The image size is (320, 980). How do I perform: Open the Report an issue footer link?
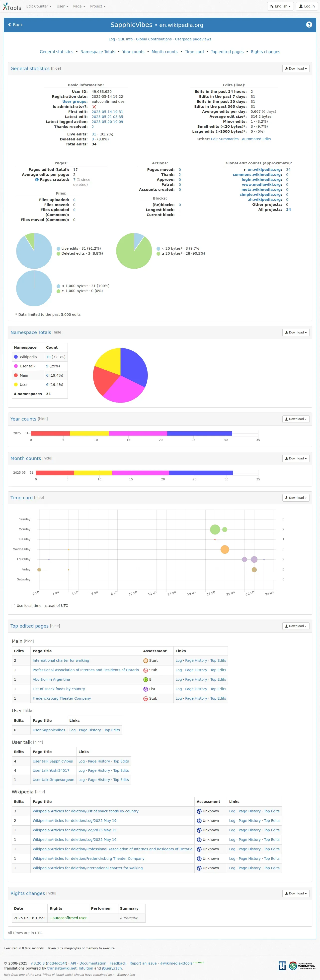(143, 963)
